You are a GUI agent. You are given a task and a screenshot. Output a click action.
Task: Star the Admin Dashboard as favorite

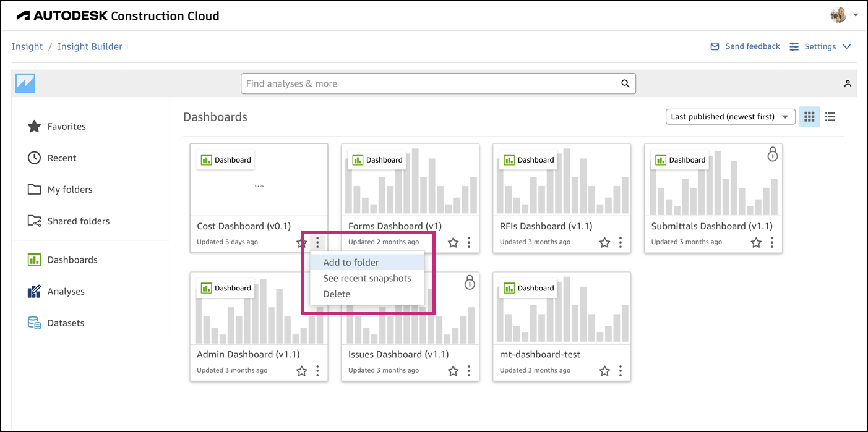tap(302, 371)
